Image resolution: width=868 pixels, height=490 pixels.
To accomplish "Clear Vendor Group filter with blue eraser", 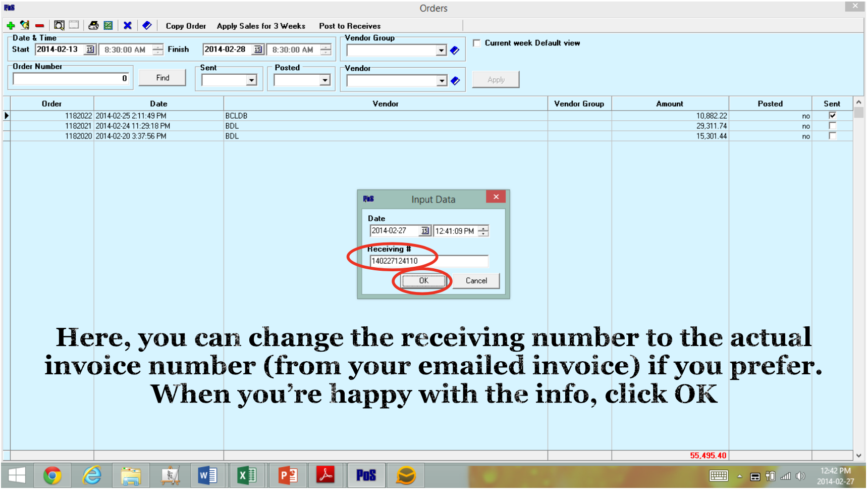I will pyautogui.click(x=455, y=51).
